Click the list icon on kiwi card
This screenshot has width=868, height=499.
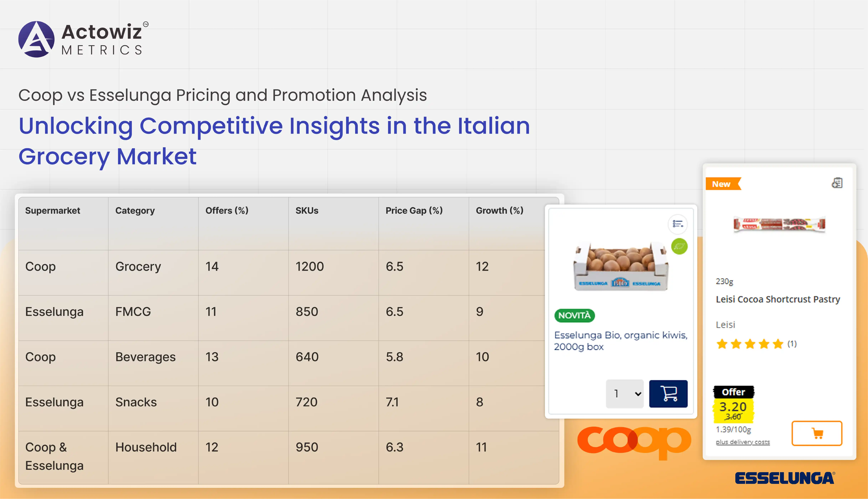pyautogui.click(x=678, y=224)
